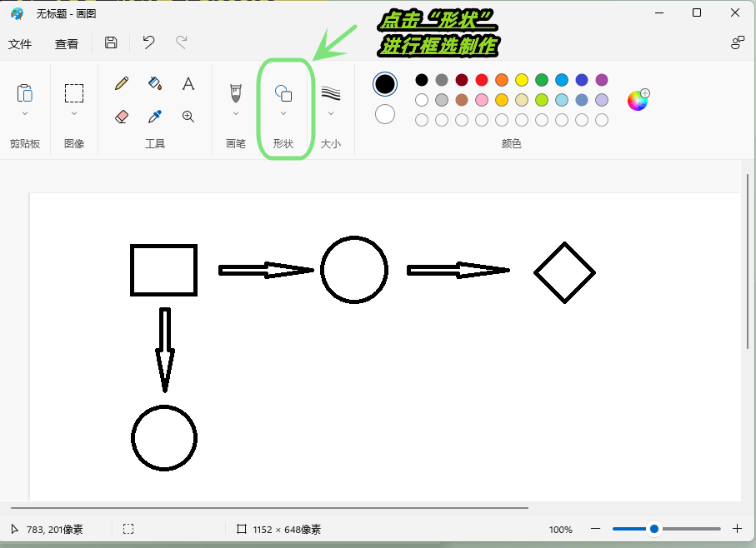756x548 pixels.
Task: Pick the pink palette color
Action: pos(482,100)
